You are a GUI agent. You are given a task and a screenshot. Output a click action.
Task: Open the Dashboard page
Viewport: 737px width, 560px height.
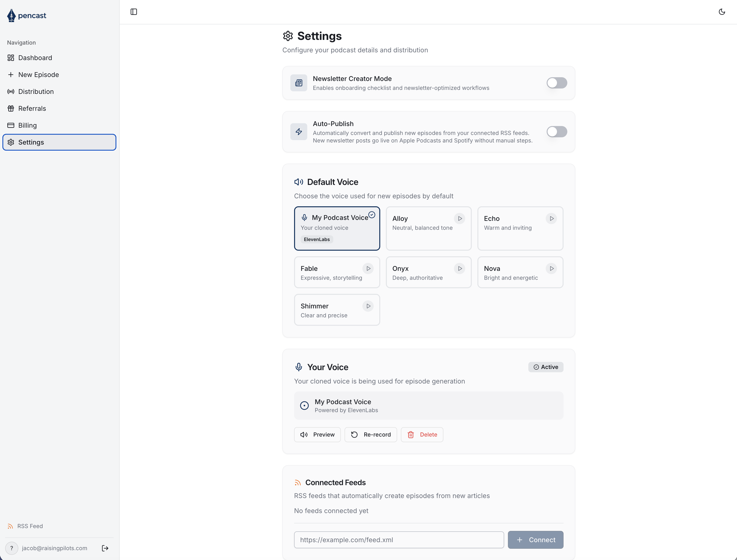59,58
